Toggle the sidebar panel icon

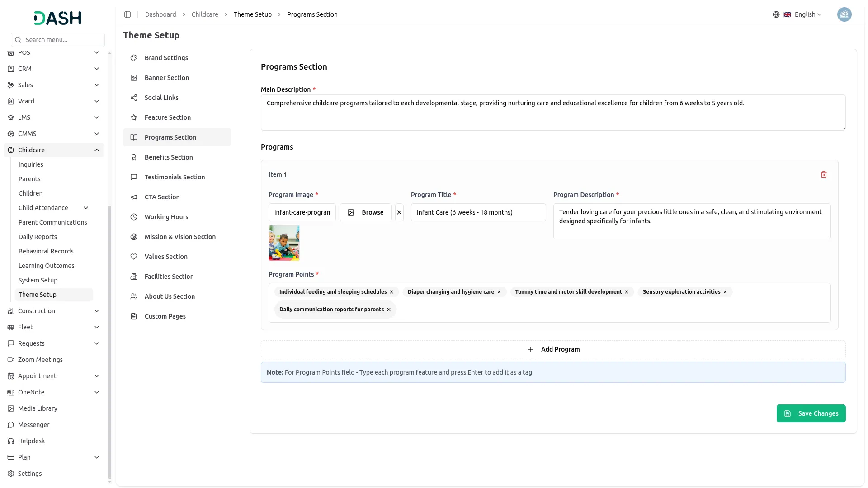pyautogui.click(x=127, y=14)
